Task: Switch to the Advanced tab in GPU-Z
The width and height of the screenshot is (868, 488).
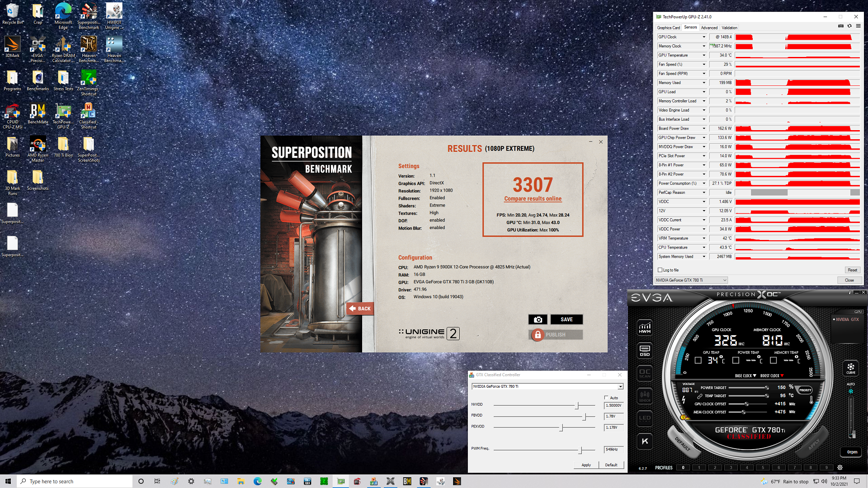Action: 709,28
